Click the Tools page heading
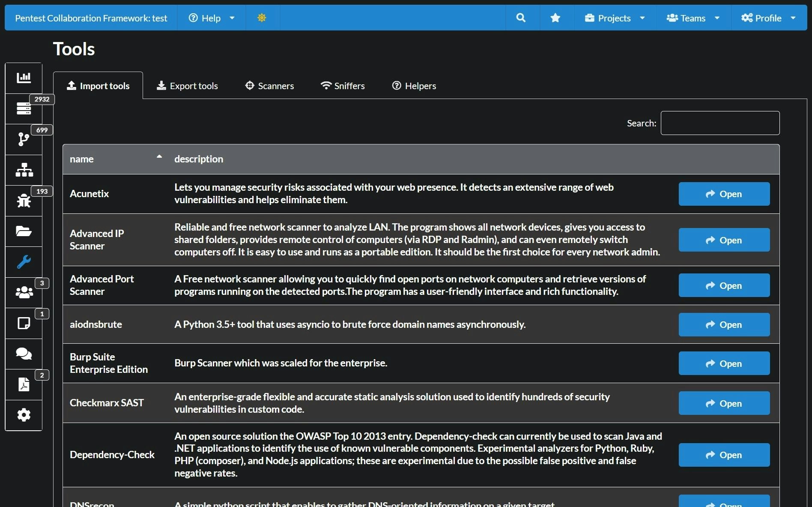The height and width of the screenshot is (507, 812). [74, 49]
